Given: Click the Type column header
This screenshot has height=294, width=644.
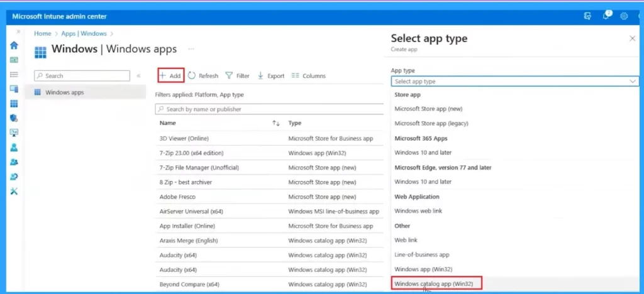Looking at the screenshot, I should [295, 123].
